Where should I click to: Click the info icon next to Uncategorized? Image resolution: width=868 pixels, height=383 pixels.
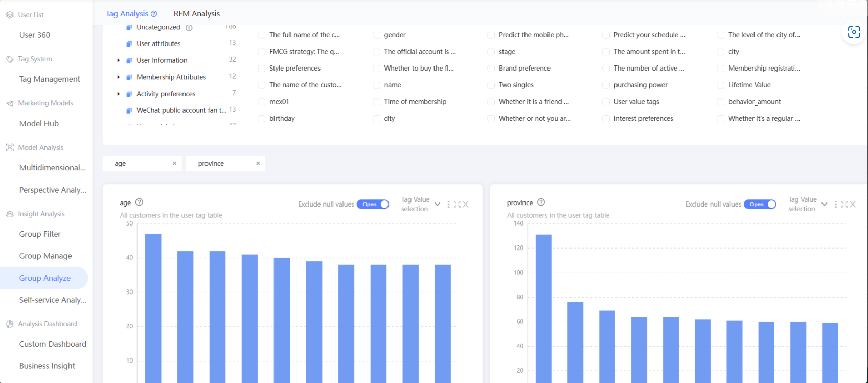pyautogui.click(x=189, y=28)
